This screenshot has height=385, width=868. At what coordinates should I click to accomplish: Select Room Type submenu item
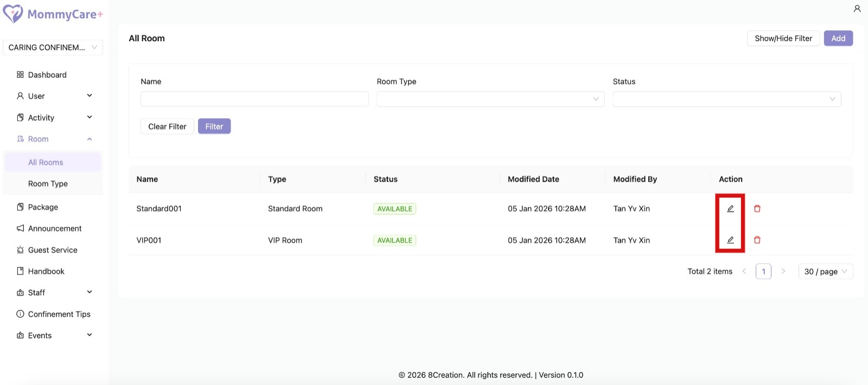pos(48,184)
